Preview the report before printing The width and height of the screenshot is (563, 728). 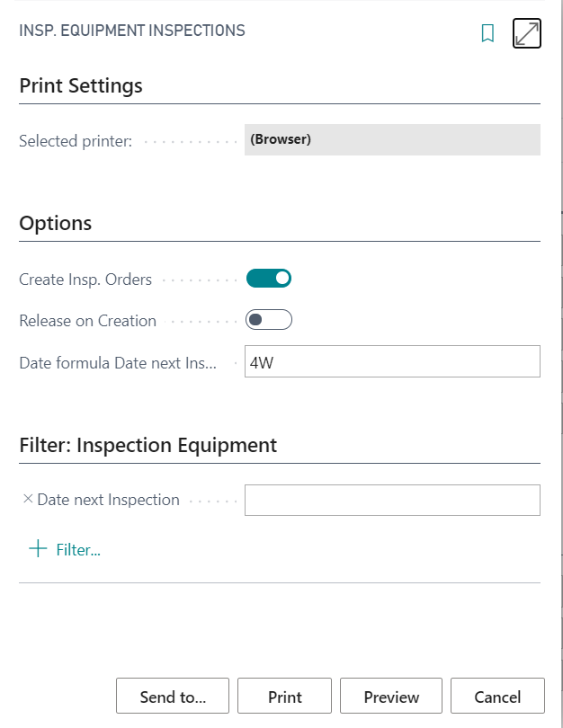[x=391, y=696]
